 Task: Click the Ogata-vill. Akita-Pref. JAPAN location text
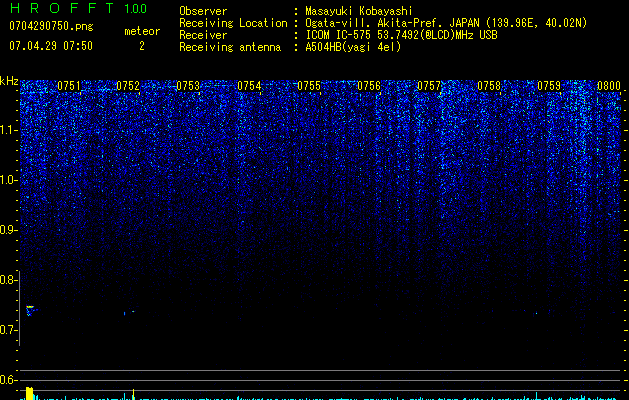pyautogui.click(x=446, y=23)
